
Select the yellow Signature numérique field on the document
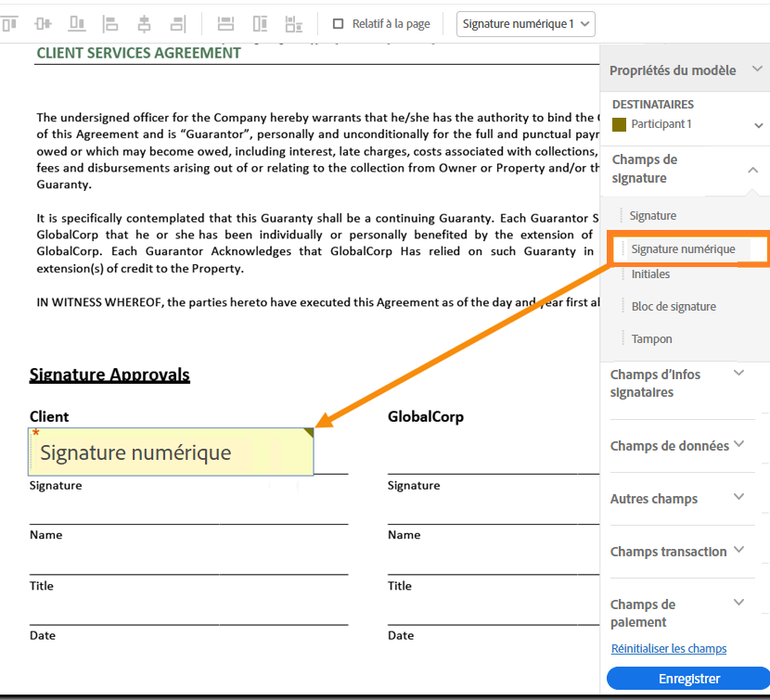pyautogui.click(x=171, y=452)
